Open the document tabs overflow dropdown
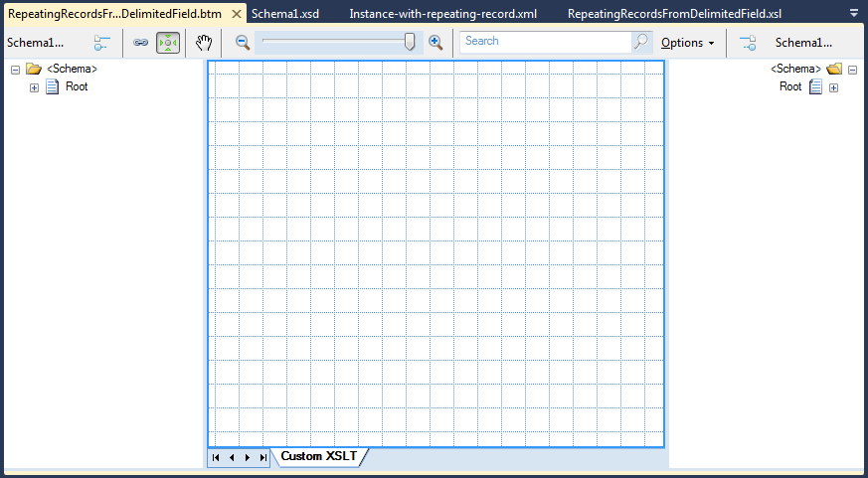The image size is (868, 478). click(x=854, y=13)
